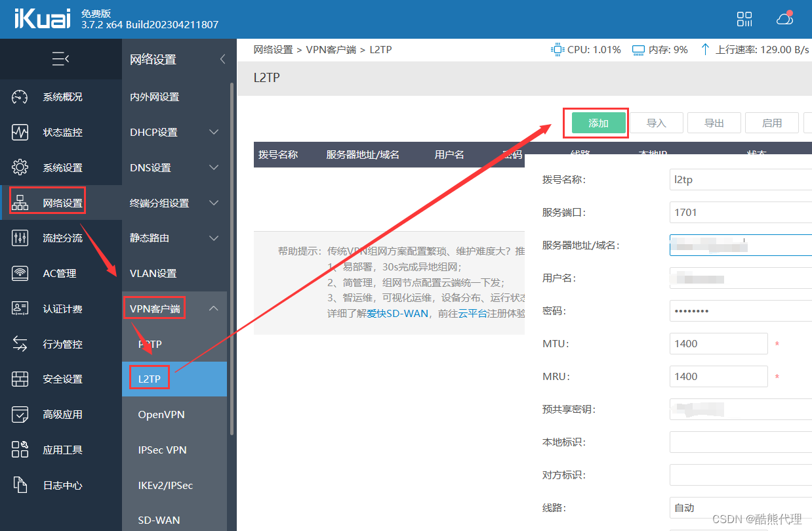The height and width of the screenshot is (531, 812).
Task: Expand 静态路由 submenu
Action: click(214, 238)
